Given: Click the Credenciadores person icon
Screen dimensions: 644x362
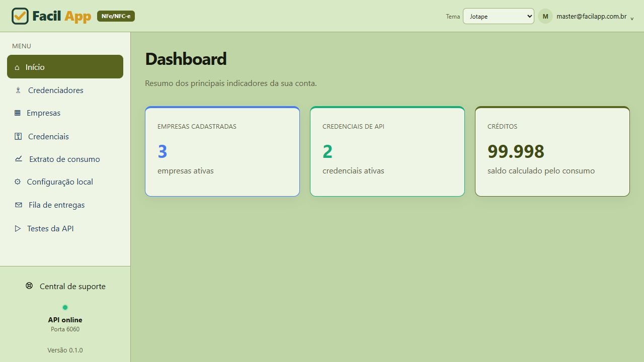Looking at the screenshot, I should tap(18, 90).
